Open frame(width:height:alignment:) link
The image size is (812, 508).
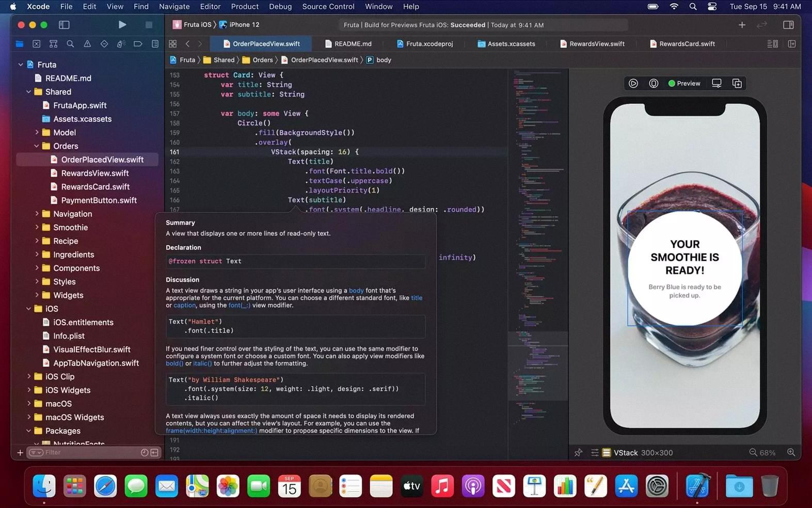(x=211, y=431)
